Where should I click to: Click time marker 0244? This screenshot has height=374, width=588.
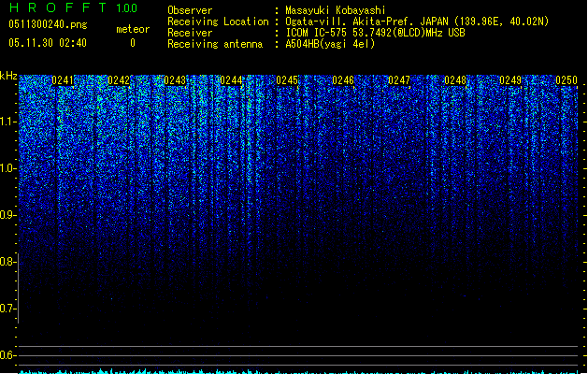pyautogui.click(x=231, y=80)
